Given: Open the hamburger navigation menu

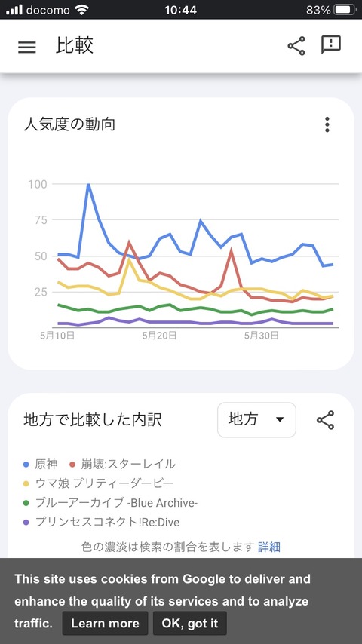Looking at the screenshot, I should 26,47.
